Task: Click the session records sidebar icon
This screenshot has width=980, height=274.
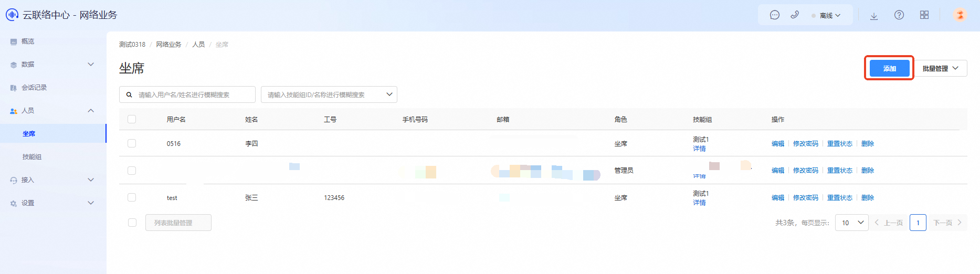Action: 14,88
